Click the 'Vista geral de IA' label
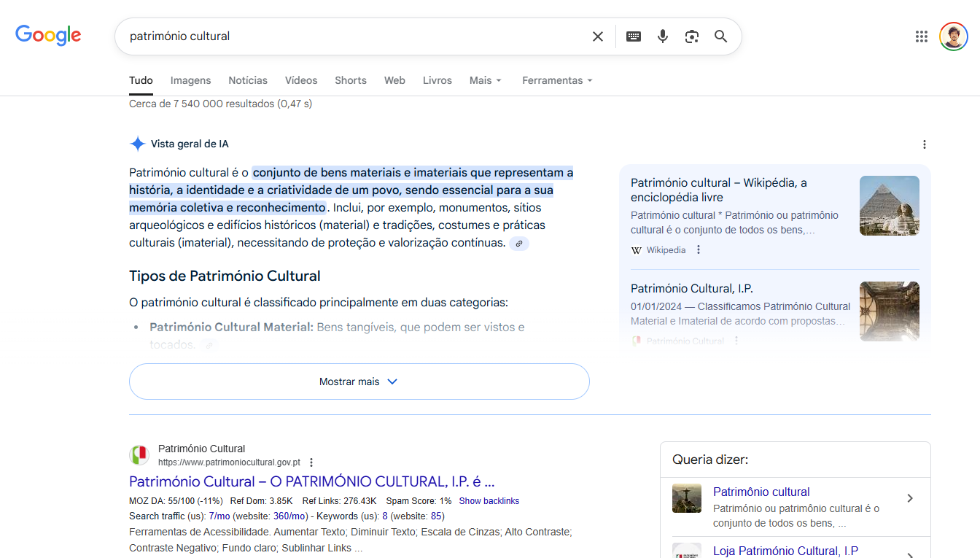980x558 pixels. [x=190, y=144]
